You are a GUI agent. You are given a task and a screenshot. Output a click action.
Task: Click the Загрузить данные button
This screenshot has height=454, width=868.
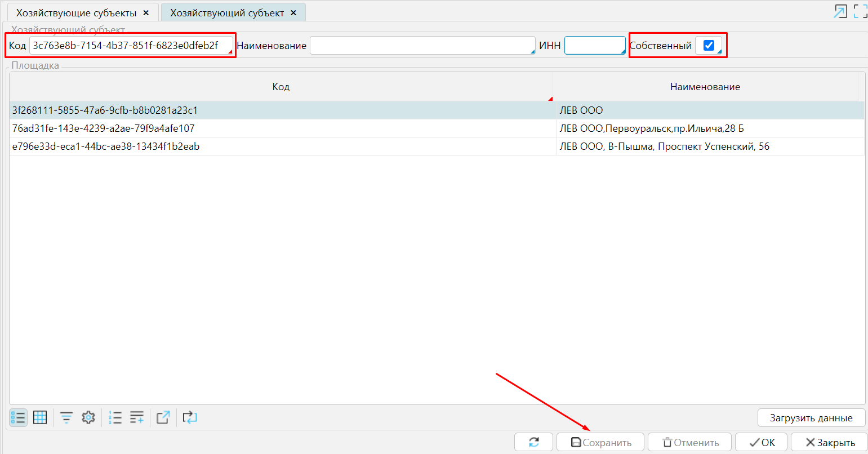[811, 418]
